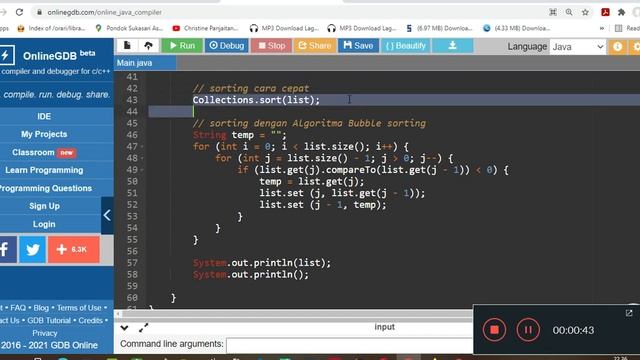The height and width of the screenshot is (360, 640).
Task: Open Terms of Use link
Action: pyautogui.click(x=79, y=308)
